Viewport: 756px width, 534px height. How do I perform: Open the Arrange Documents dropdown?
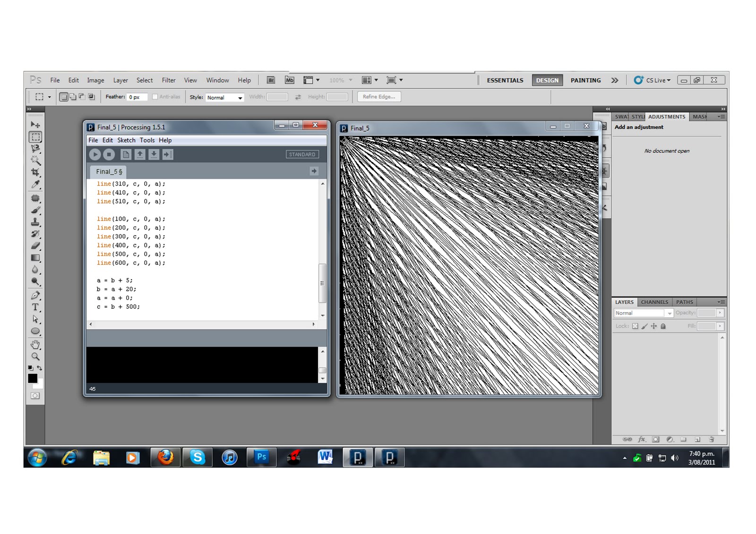click(x=370, y=80)
